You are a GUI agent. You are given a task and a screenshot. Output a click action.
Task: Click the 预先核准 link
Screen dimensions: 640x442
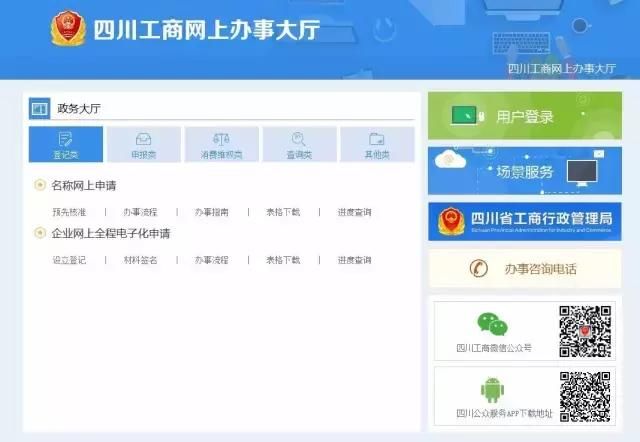(x=69, y=212)
